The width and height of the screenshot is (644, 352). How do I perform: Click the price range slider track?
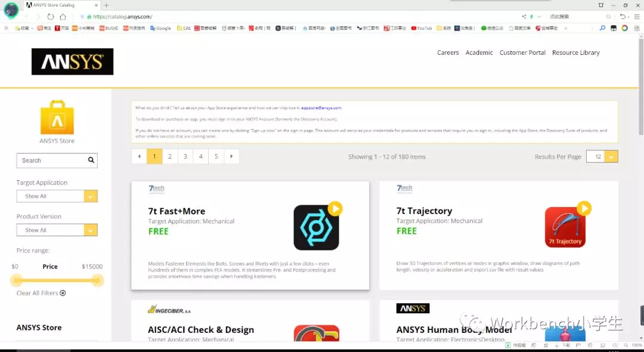pos(57,280)
